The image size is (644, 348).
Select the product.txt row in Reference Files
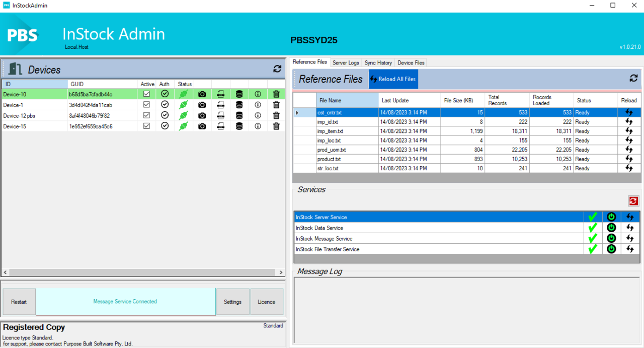pos(346,159)
